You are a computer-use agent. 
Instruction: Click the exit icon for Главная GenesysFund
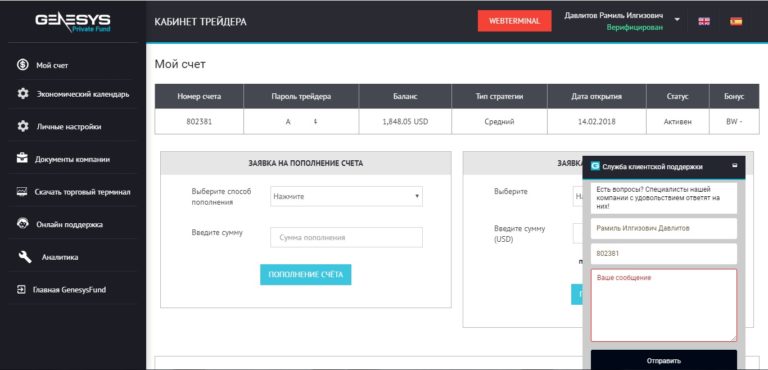coord(21,289)
